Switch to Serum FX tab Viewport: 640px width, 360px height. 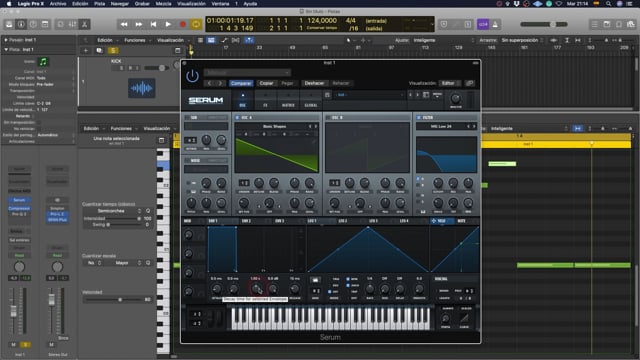265,100
